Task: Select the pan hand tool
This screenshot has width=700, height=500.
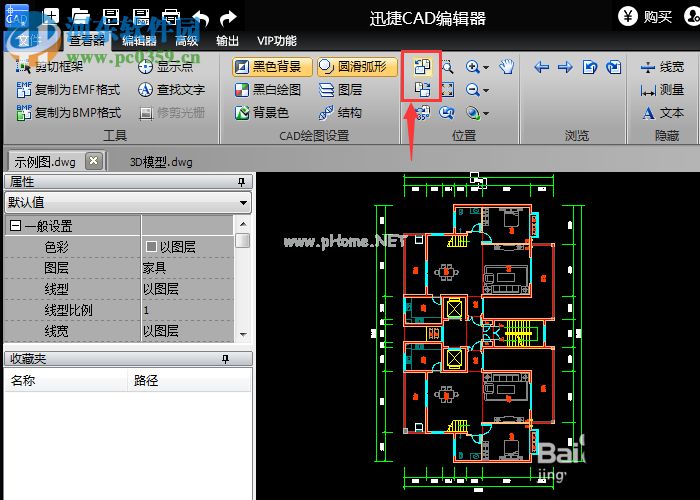Action: tap(507, 67)
